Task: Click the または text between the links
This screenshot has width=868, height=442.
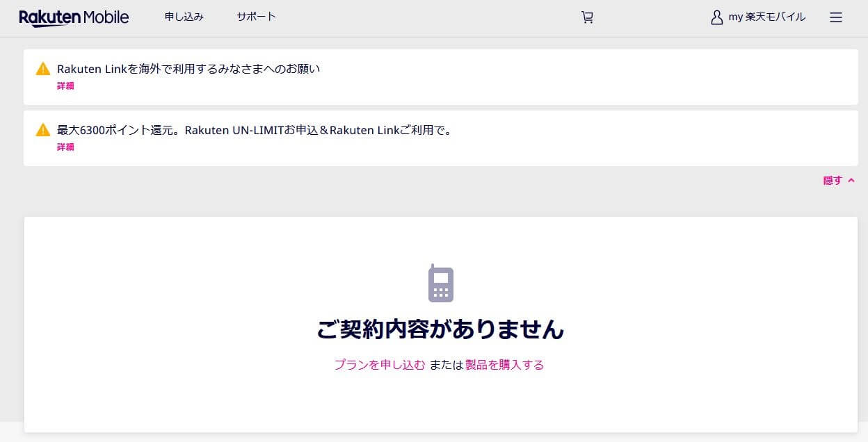Action: (x=446, y=365)
